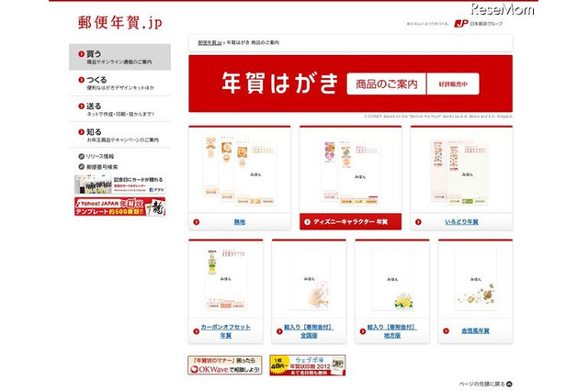Open the 知る menu item

click(119, 135)
